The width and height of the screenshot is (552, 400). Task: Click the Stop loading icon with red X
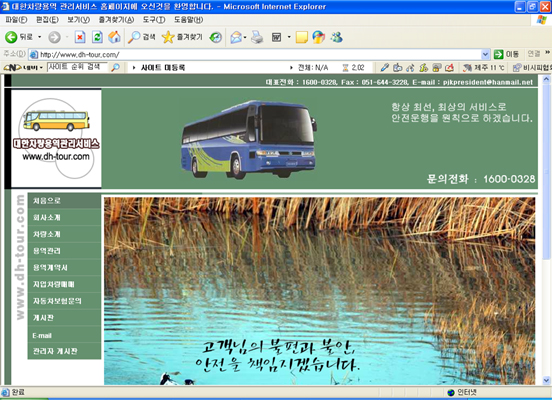[x=80, y=37]
